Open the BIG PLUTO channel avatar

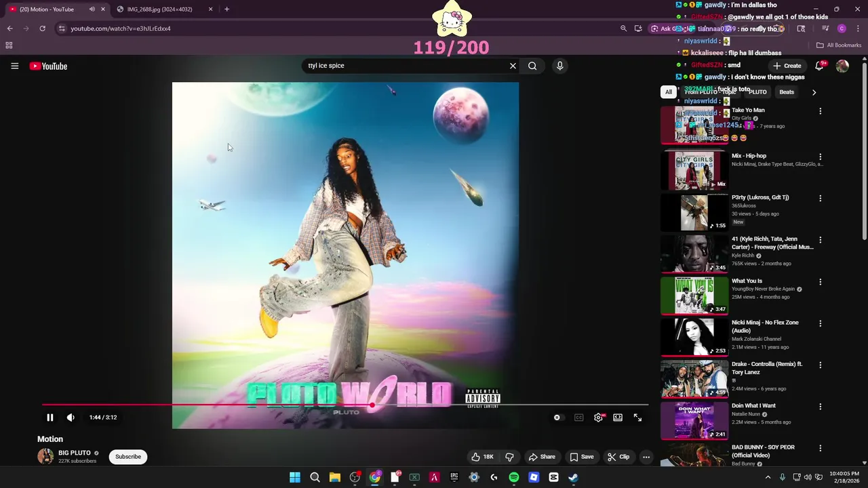pyautogui.click(x=45, y=456)
